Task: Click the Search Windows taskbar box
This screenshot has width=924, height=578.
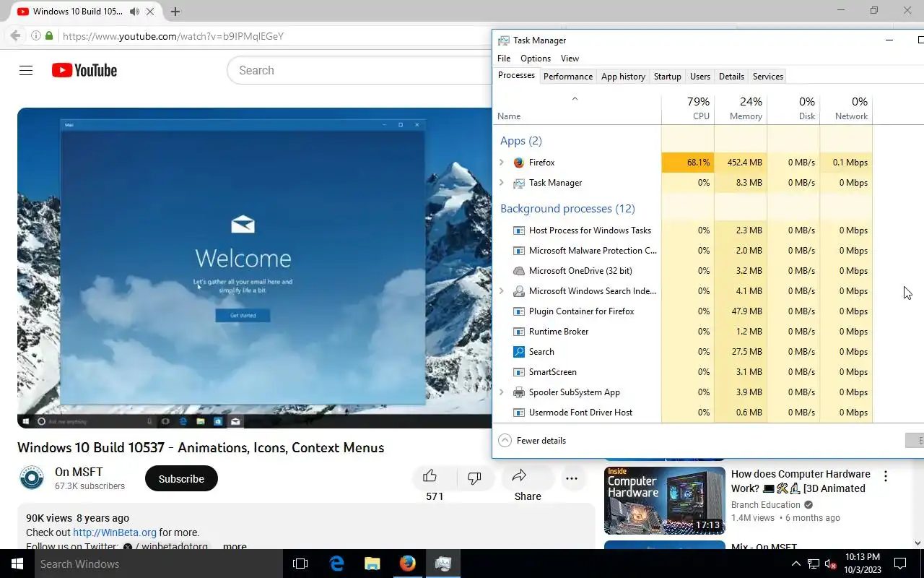Action: pyautogui.click(x=160, y=564)
